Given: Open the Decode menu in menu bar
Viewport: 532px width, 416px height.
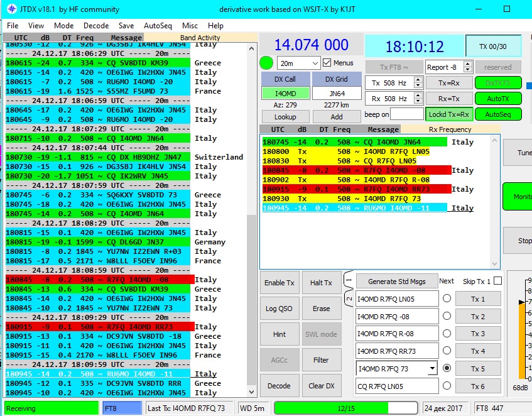Looking at the screenshot, I should click(x=96, y=26).
